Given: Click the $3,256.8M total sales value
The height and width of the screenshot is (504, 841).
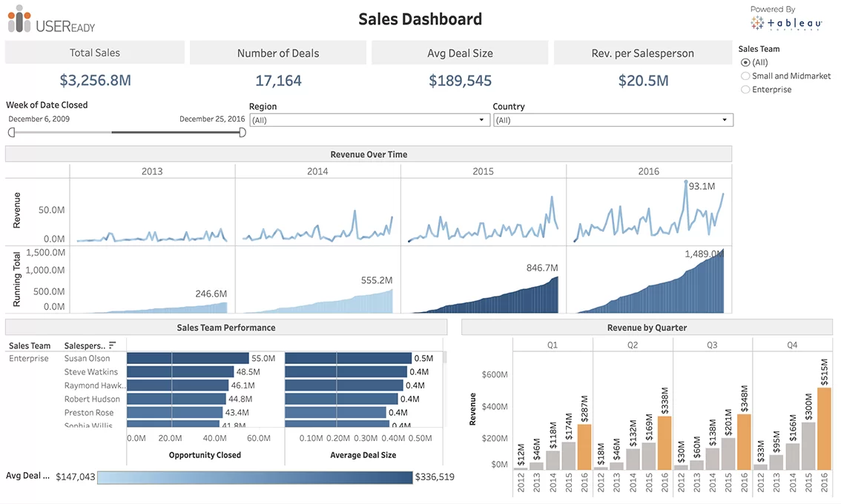Looking at the screenshot, I should [x=95, y=81].
